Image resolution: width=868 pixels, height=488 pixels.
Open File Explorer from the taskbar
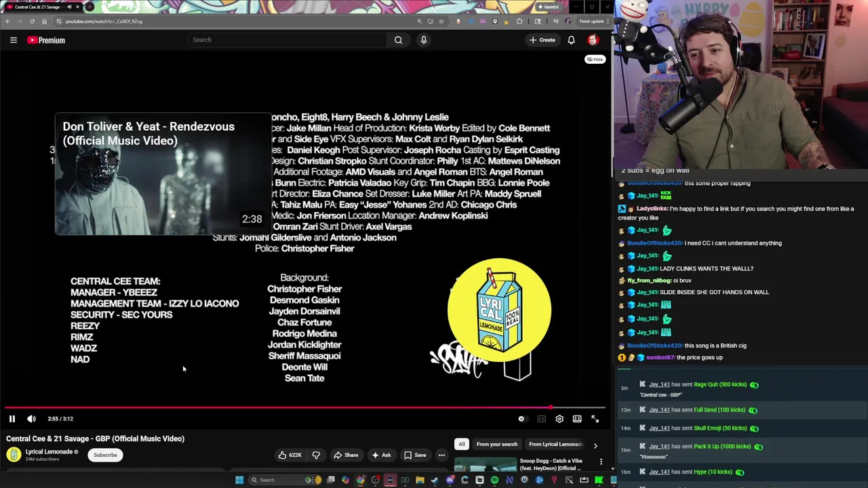point(420,481)
